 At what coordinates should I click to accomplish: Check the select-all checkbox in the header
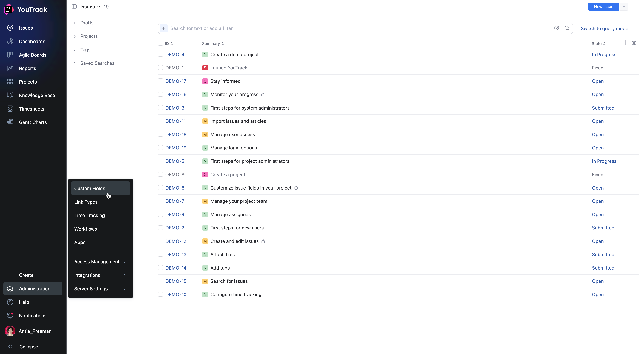coord(160,43)
